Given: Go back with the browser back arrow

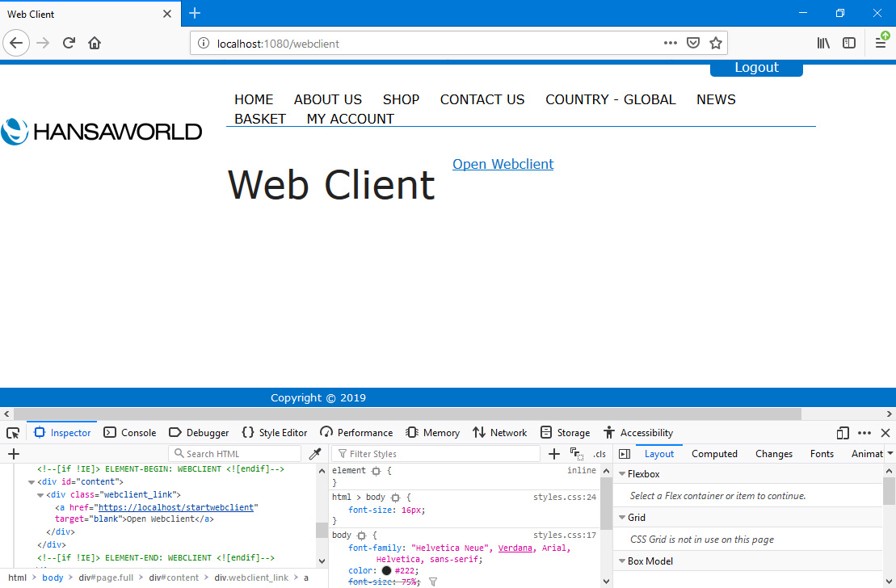Looking at the screenshot, I should (16, 44).
